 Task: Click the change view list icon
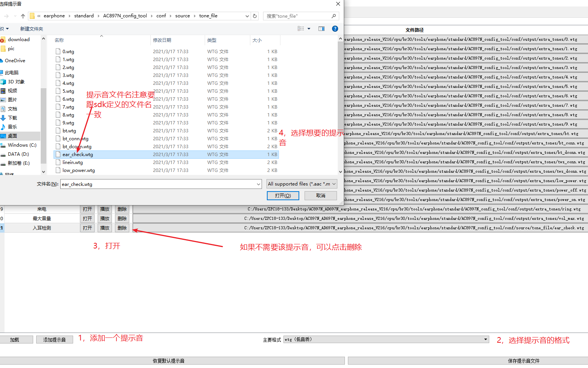(300, 28)
